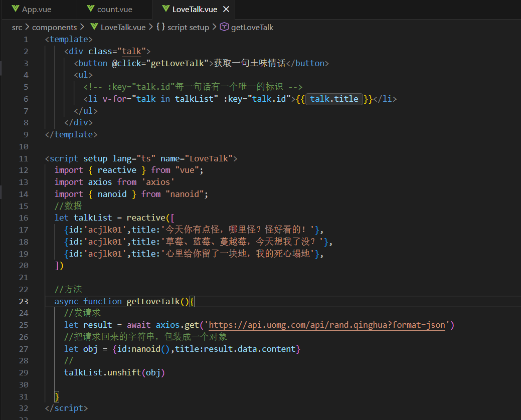
Task: Click the word reactive on import line 12
Action: [x=117, y=170]
